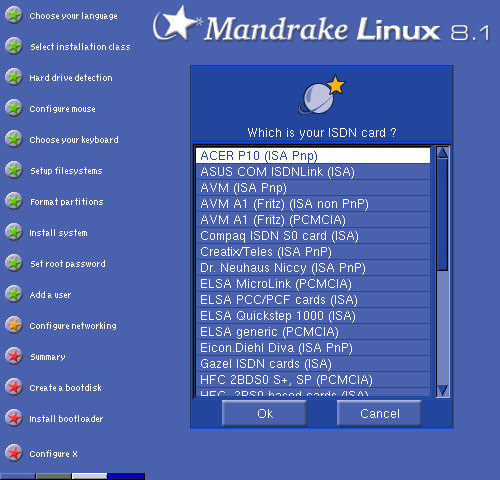Click red star beside Create a bootdisk
Image resolution: width=500 pixels, height=480 pixels.
14,387
